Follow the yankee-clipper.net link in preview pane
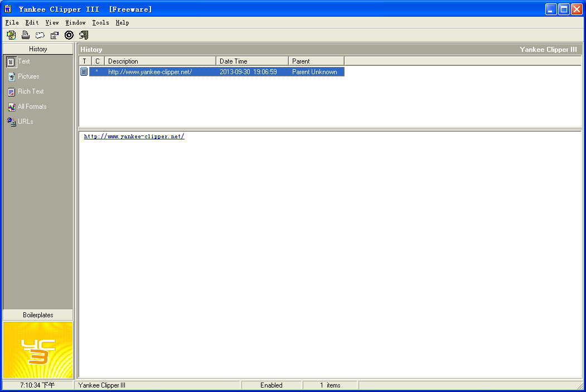This screenshot has height=392, width=586. (134, 137)
